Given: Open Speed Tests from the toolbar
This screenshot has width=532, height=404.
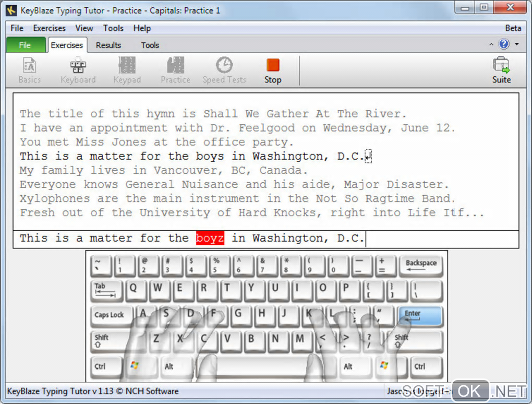Looking at the screenshot, I should pos(224,70).
